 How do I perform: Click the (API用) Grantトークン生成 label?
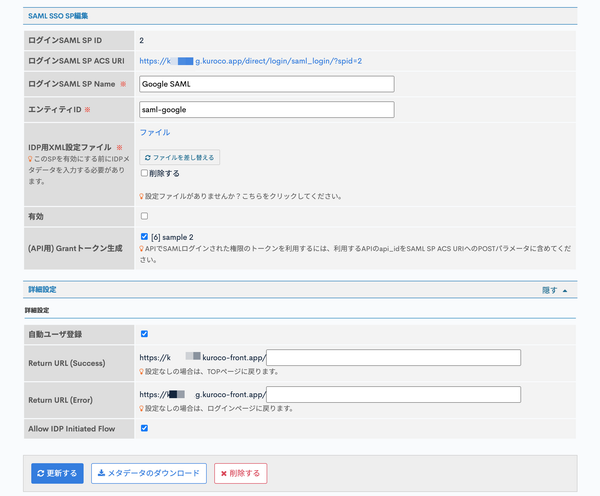coord(75,248)
